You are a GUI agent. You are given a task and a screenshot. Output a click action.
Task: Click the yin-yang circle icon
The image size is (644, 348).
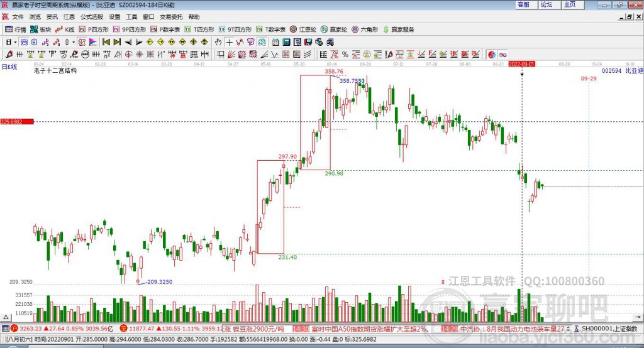(492, 55)
